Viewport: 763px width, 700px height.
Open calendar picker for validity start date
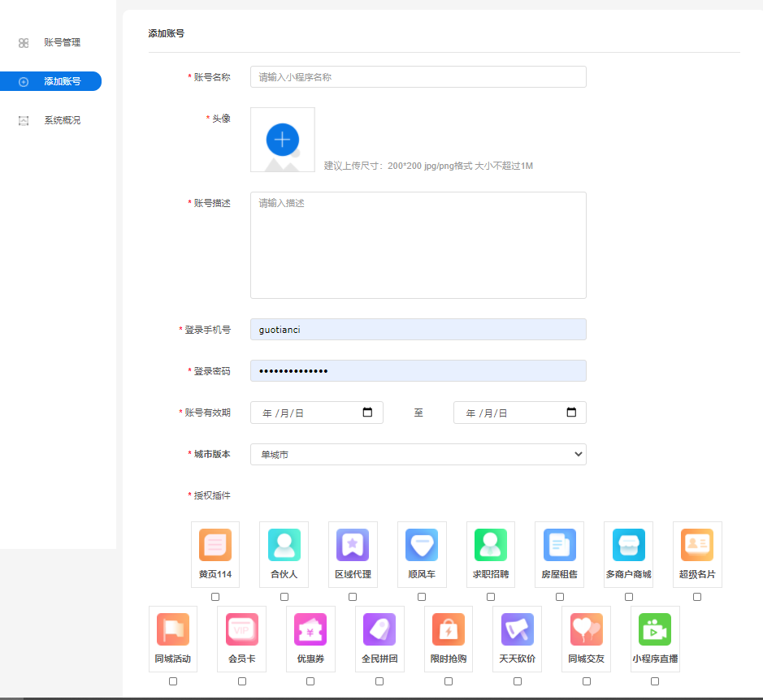click(x=367, y=413)
